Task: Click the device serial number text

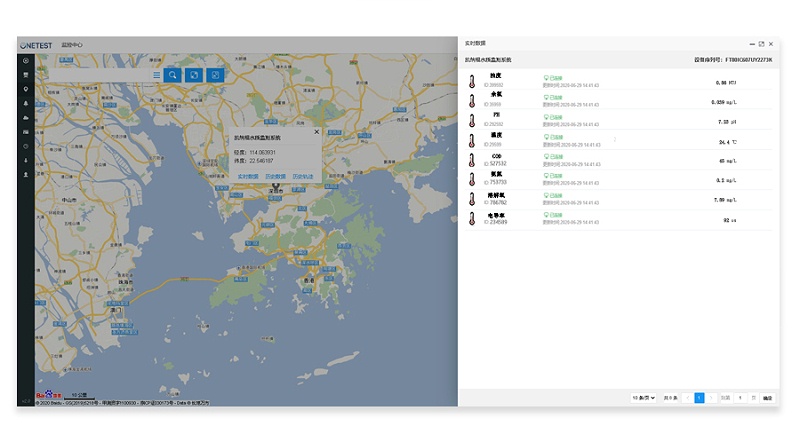Action: click(x=733, y=60)
